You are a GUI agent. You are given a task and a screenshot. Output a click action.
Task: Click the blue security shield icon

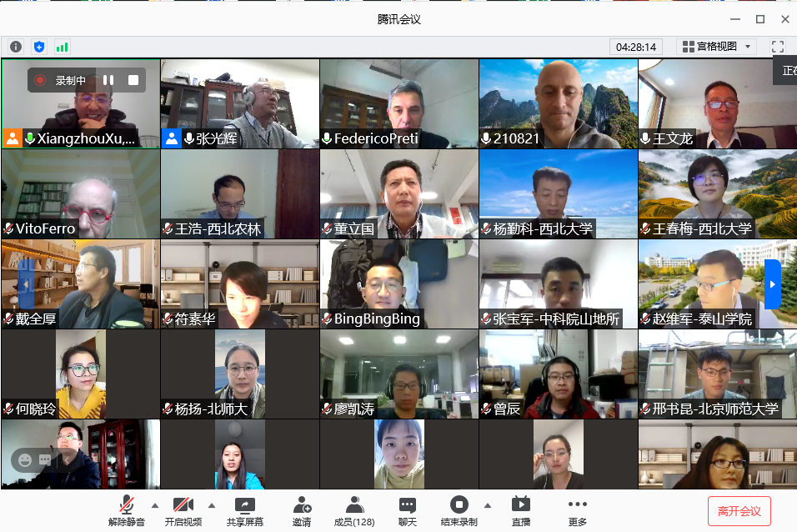point(39,47)
